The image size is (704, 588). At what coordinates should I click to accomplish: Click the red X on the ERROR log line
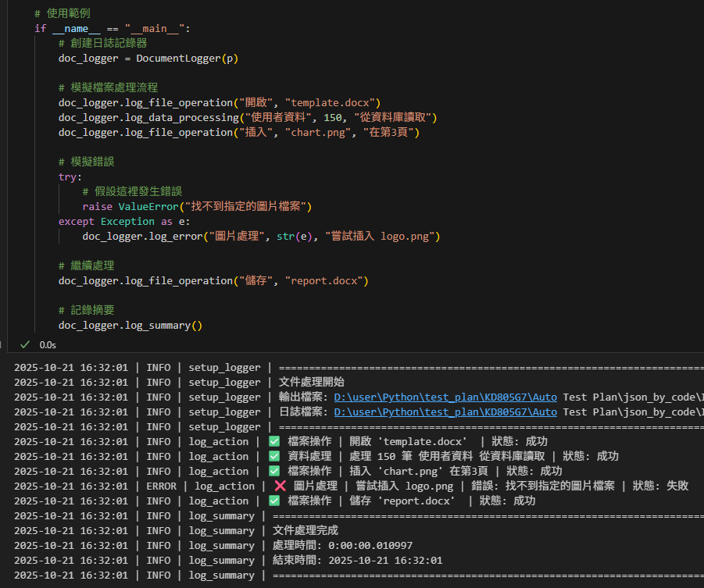[x=281, y=486]
